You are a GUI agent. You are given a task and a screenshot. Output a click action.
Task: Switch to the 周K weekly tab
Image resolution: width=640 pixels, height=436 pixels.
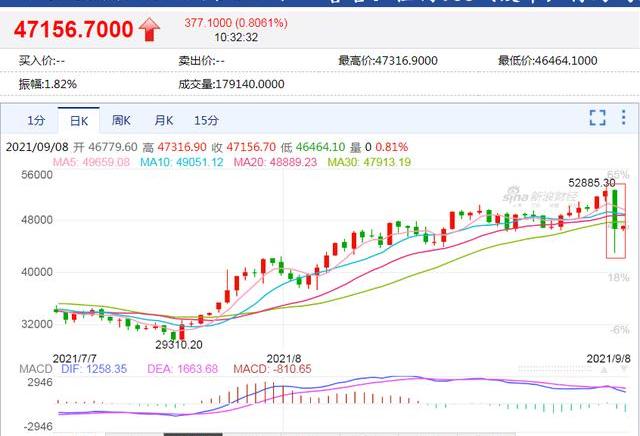point(121,120)
